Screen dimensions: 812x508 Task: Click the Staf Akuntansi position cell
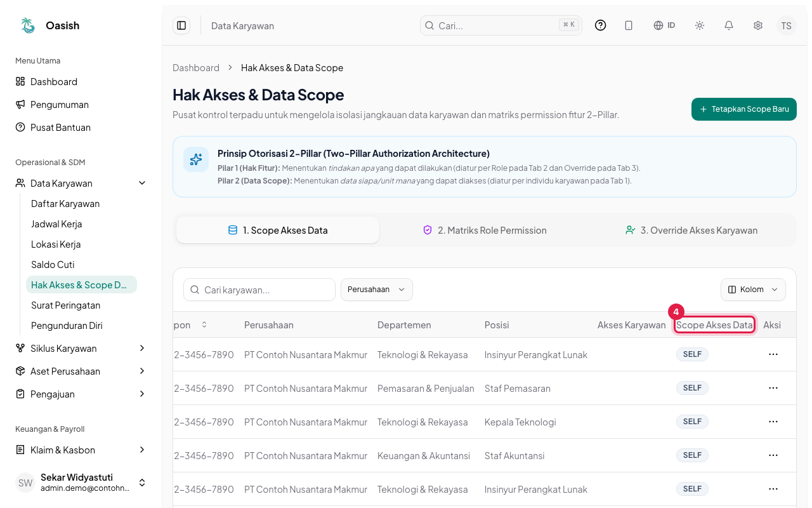(x=514, y=455)
